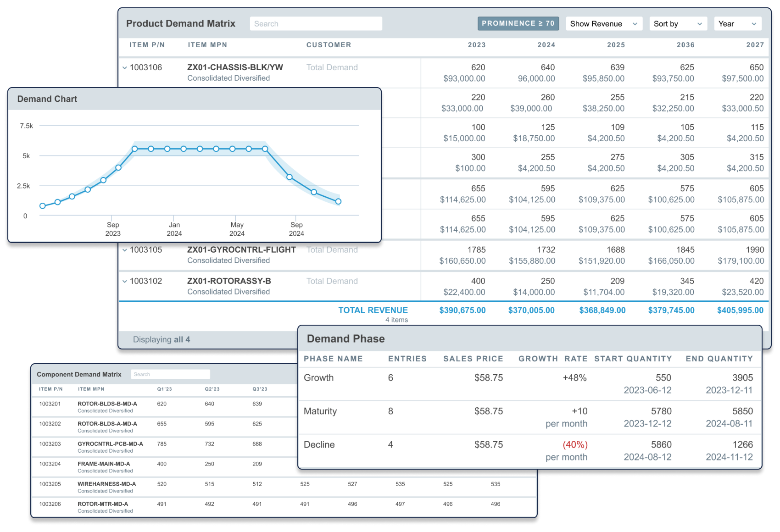780x532 pixels.
Task: Click the 2027 column header
Action: pyautogui.click(x=755, y=45)
